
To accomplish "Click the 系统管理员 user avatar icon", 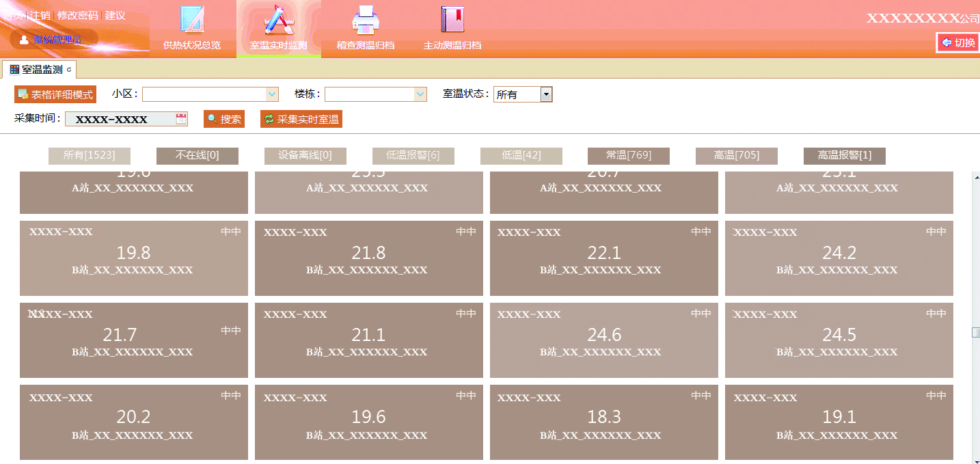I will tap(24, 40).
